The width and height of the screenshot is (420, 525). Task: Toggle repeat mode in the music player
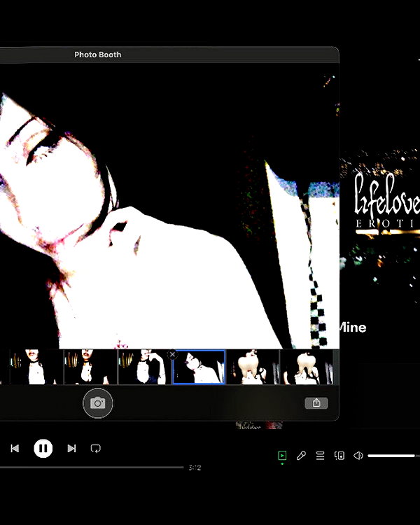96,449
